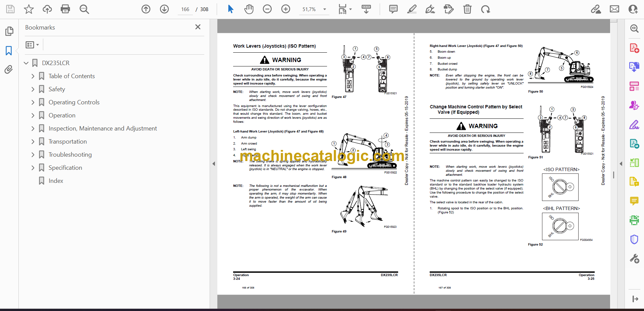Viewport: 644px width, 311px height.
Task: Open the Attachments paperclip panel
Action: point(9,69)
